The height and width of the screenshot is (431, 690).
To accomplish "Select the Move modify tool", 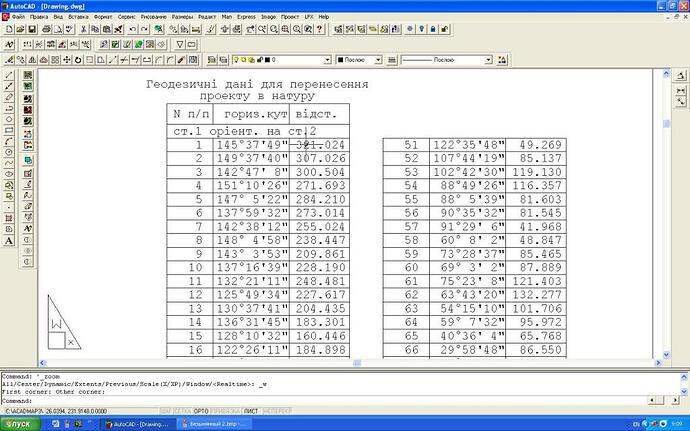I will click(66, 59).
